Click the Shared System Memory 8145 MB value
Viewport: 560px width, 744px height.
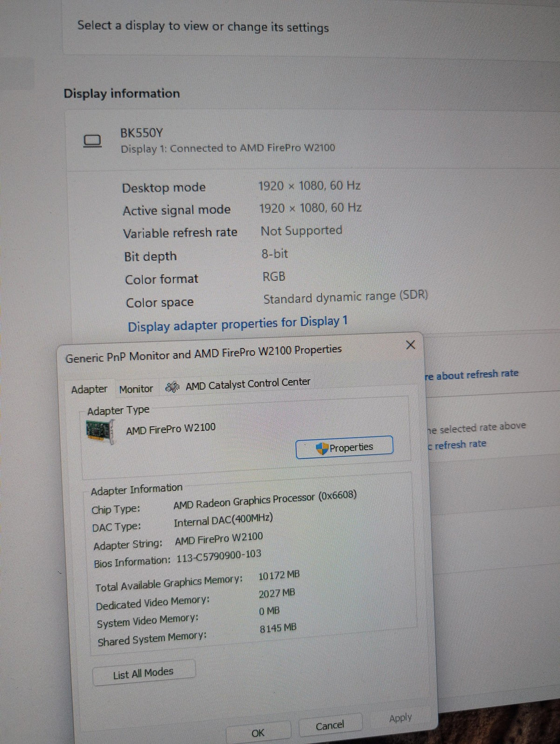[278, 629]
